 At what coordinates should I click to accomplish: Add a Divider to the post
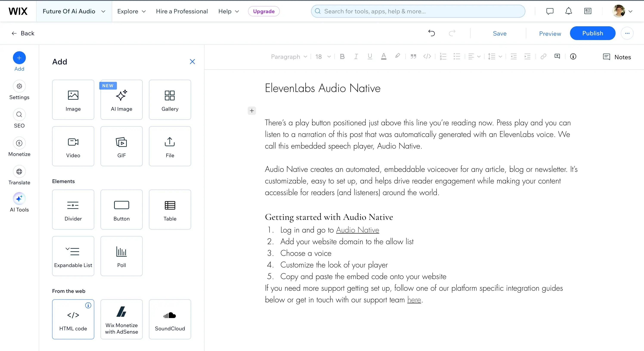[x=73, y=210]
